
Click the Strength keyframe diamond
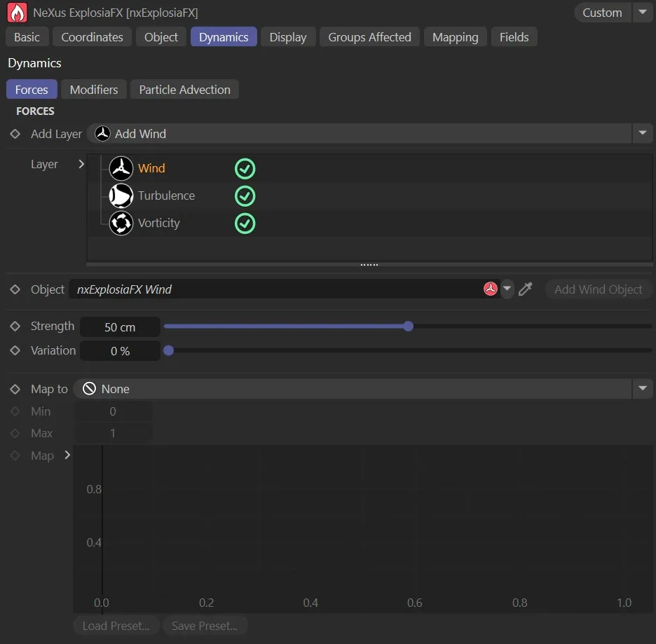(15, 327)
